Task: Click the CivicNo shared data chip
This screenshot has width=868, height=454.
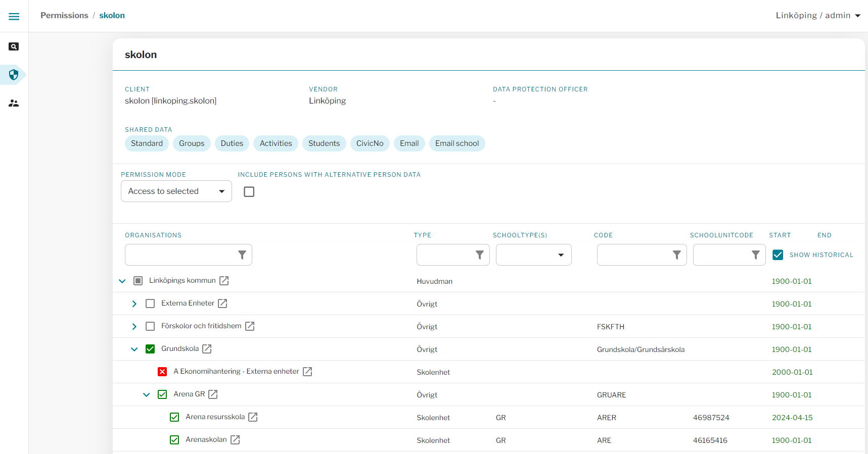Action: click(370, 143)
